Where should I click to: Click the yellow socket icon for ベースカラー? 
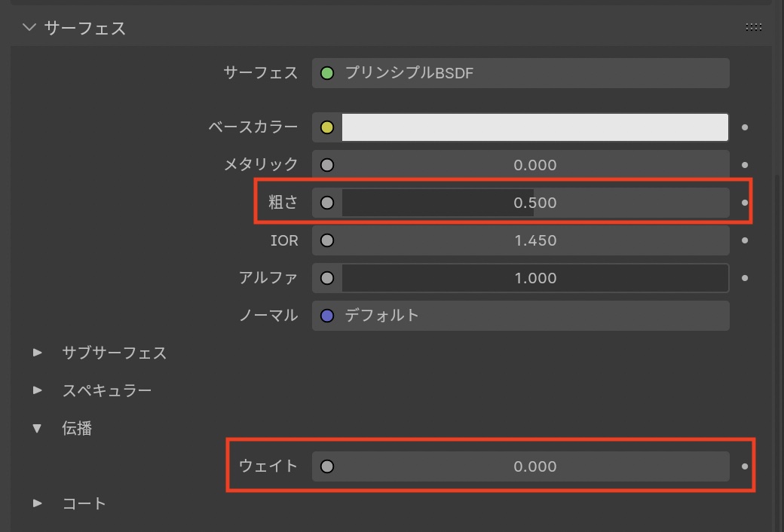click(x=327, y=127)
